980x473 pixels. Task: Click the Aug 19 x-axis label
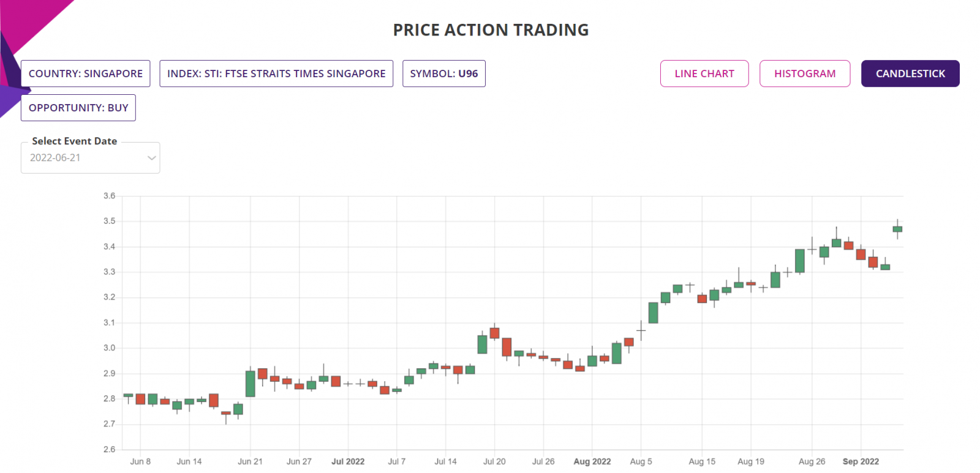[x=751, y=461]
